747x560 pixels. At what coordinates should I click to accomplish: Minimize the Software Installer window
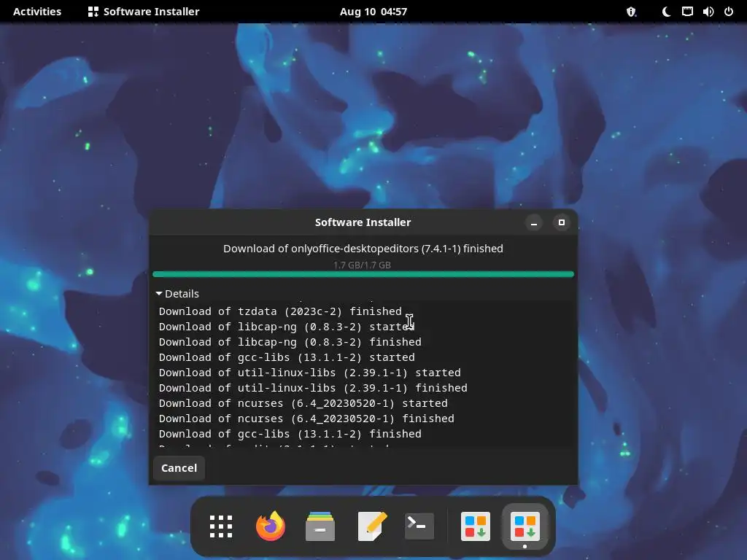(x=533, y=222)
